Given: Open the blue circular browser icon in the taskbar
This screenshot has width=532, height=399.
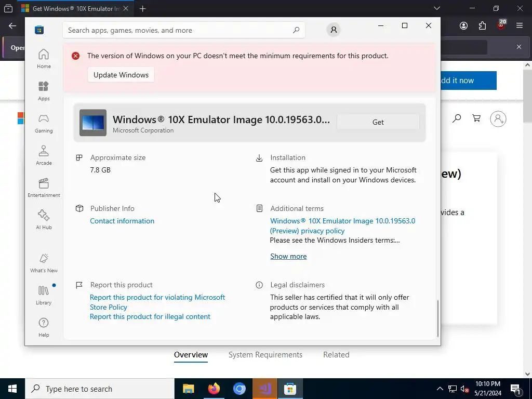Looking at the screenshot, I should coord(239,389).
